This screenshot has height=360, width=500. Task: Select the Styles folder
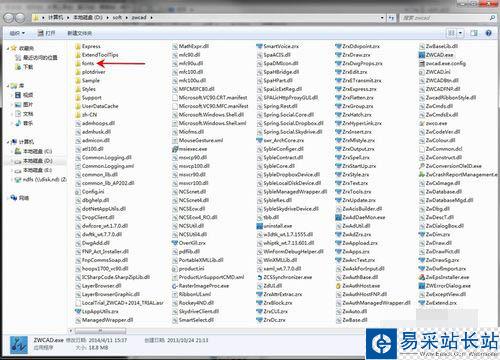86,89
